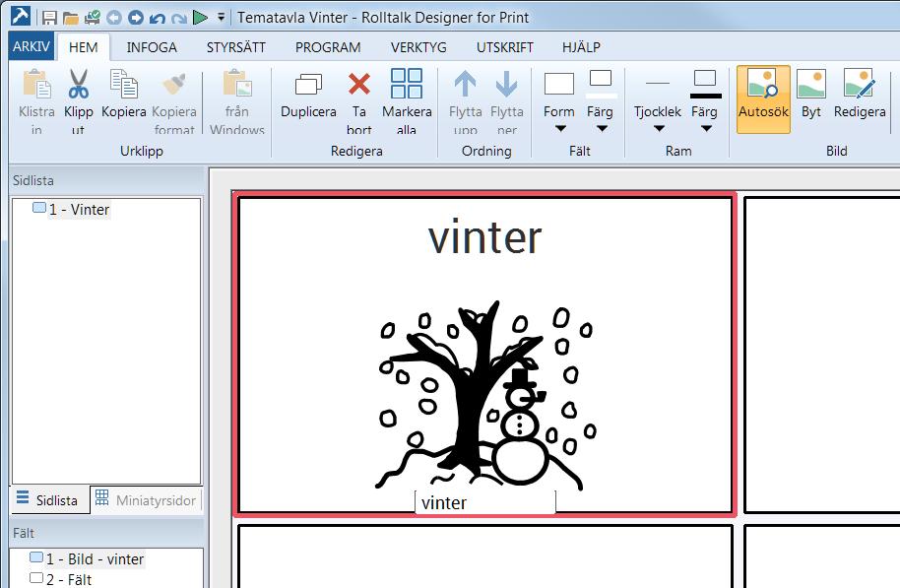The width and height of the screenshot is (900, 588).
Task: Click the Save floppy disk icon
Action: (x=49, y=18)
